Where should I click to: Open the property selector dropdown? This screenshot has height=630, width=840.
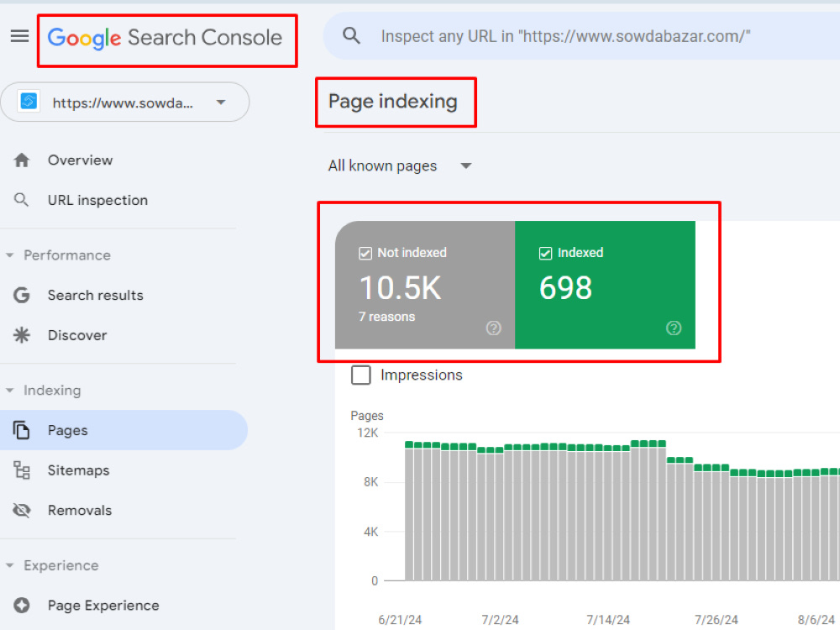pos(125,102)
